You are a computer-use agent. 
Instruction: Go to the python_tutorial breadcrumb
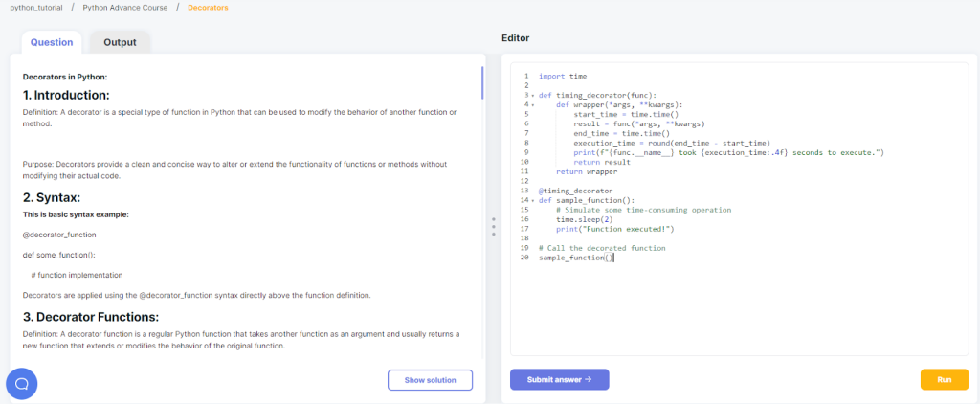34,8
